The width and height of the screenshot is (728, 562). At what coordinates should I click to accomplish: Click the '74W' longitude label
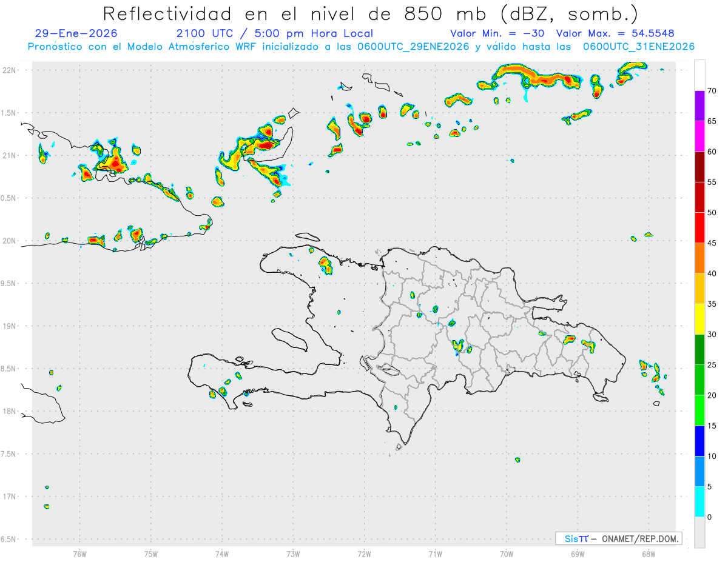[222, 554]
